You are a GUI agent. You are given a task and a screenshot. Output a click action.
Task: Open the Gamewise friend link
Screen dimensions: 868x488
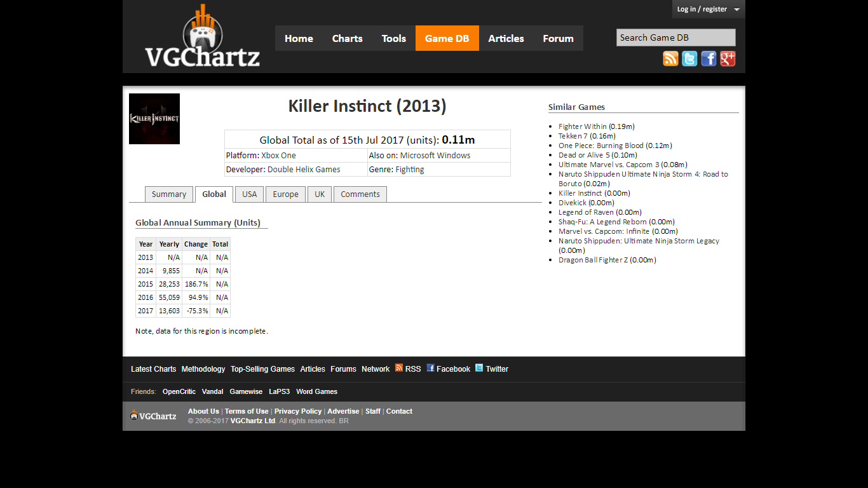coord(246,392)
